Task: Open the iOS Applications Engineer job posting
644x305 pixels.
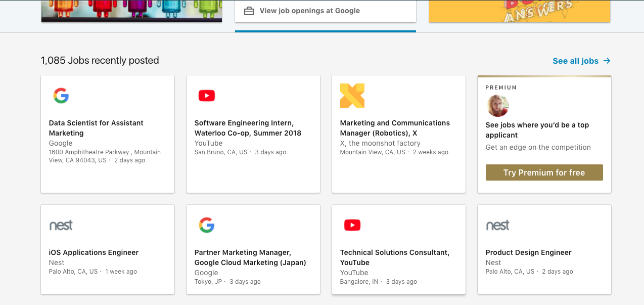Action: pyautogui.click(x=94, y=252)
